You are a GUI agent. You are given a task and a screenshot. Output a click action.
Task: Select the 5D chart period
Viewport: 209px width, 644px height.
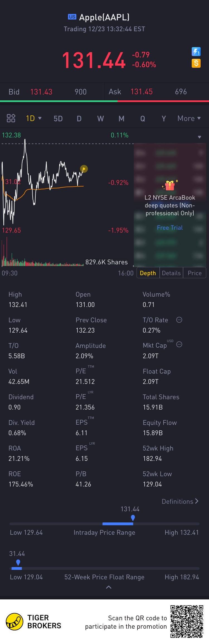tap(58, 118)
